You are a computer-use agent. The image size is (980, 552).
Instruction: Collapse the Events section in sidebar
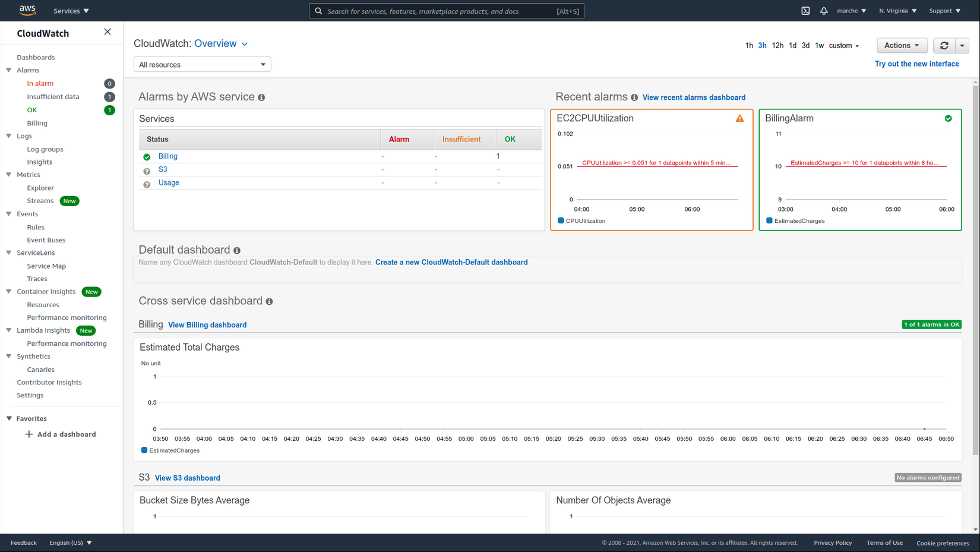(x=9, y=214)
